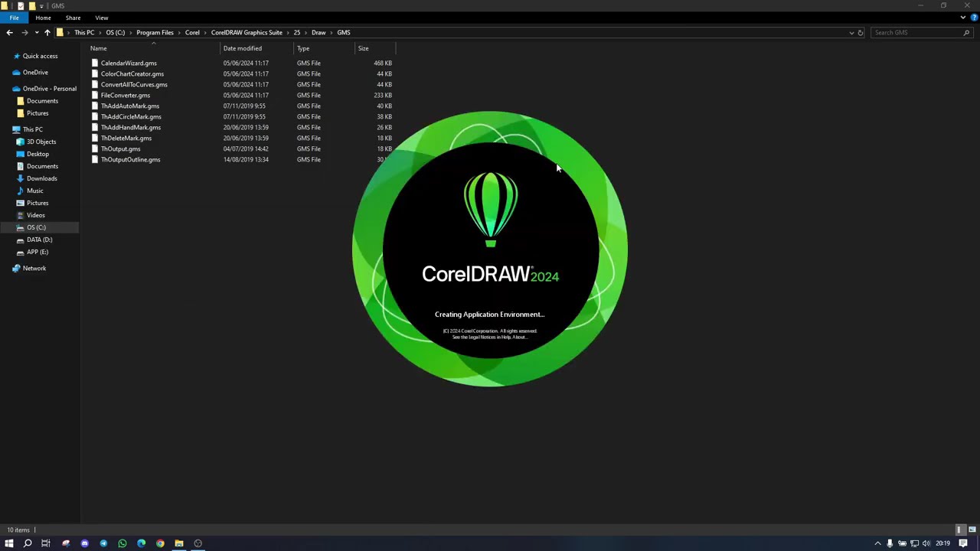The image size is (980, 551).
Task: Open the Share ribbon tab
Action: (73, 18)
